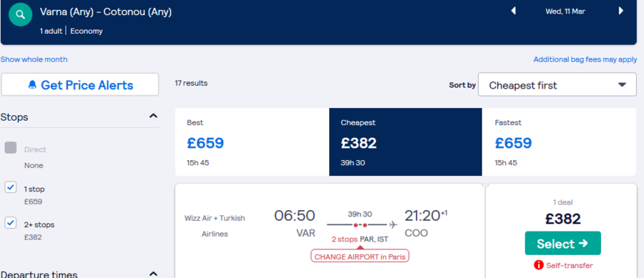This screenshot has height=278, width=644.
Task: Open Show whole month link
Action: (x=34, y=59)
